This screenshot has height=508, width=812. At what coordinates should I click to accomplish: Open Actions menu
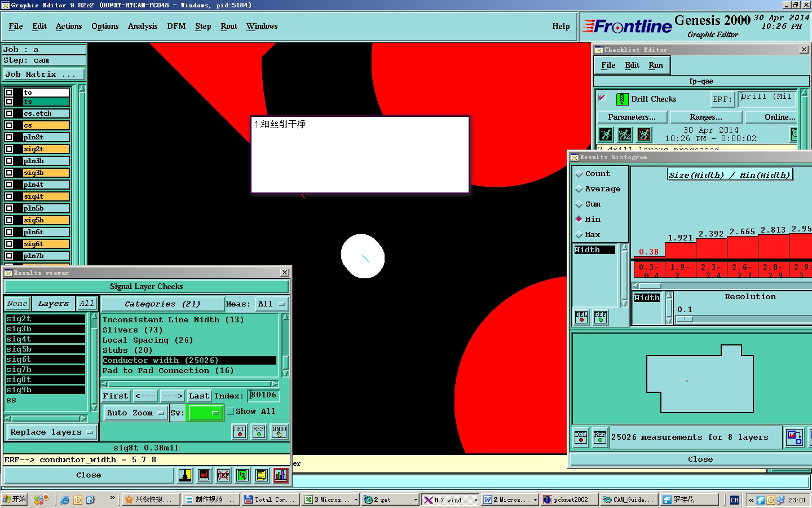pos(69,27)
